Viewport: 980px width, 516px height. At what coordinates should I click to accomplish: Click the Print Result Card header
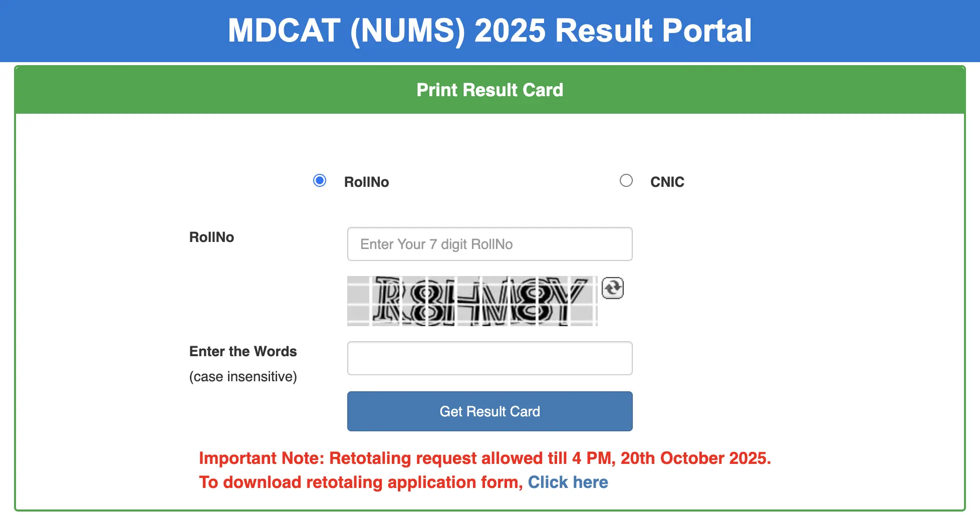point(489,90)
